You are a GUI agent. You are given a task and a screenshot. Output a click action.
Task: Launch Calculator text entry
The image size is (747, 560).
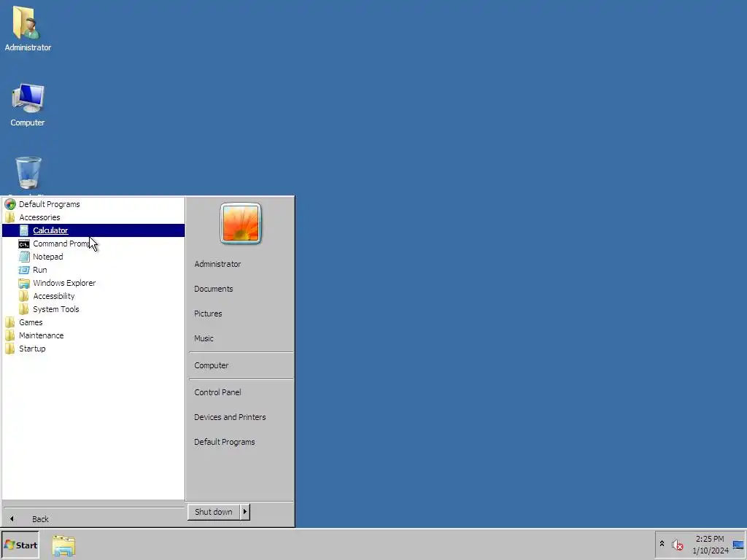pyautogui.click(x=50, y=230)
